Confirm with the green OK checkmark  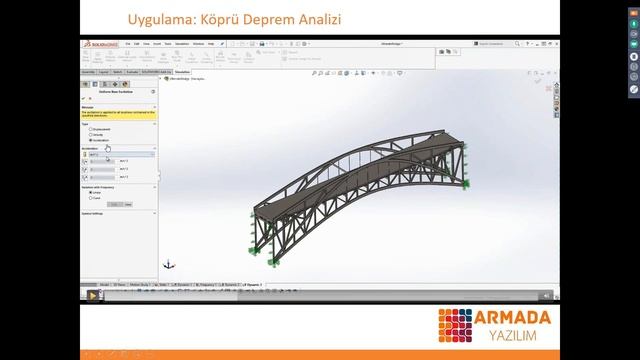point(83,98)
